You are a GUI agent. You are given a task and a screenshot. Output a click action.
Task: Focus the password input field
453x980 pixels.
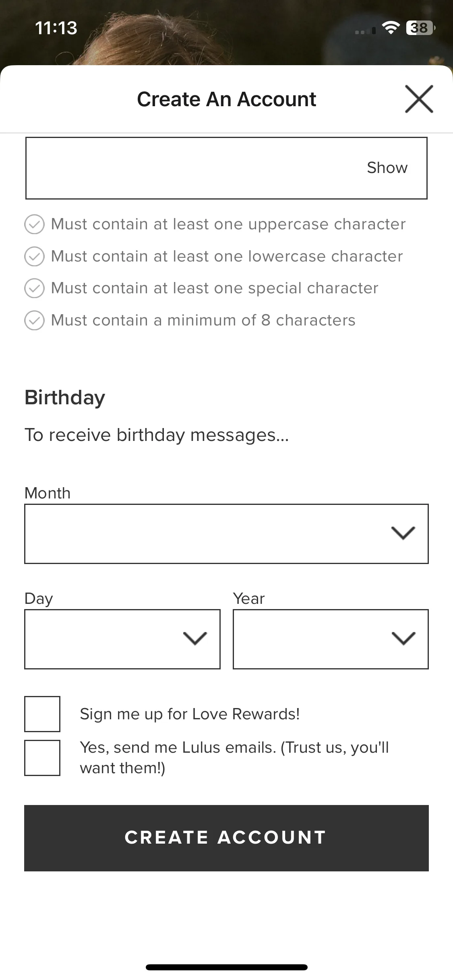[x=226, y=168]
